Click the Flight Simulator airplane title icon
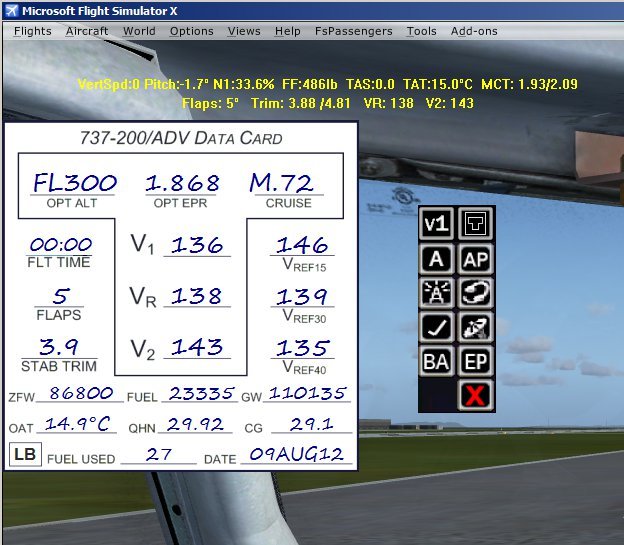Image resolution: width=624 pixels, height=545 pixels. (x=12, y=11)
